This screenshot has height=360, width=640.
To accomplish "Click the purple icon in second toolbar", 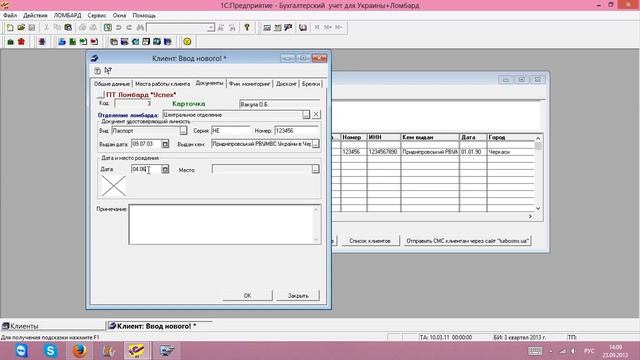I will (x=42, y=42).
